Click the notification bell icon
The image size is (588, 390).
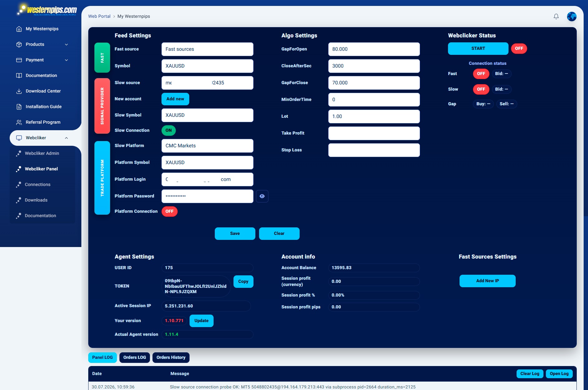(556, 16)
